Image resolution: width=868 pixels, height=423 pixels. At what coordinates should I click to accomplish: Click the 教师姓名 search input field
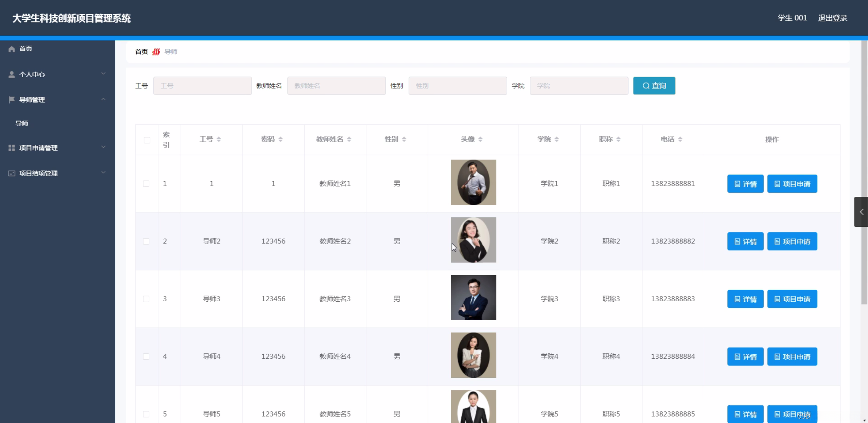[x=336, y=86]
